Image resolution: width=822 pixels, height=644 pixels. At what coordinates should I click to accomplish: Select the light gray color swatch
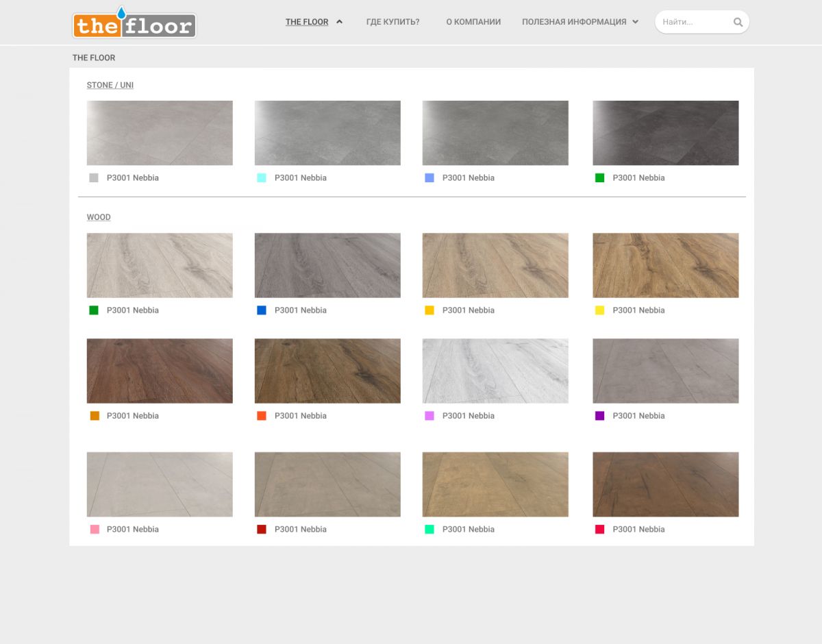(x=94, y=178)
